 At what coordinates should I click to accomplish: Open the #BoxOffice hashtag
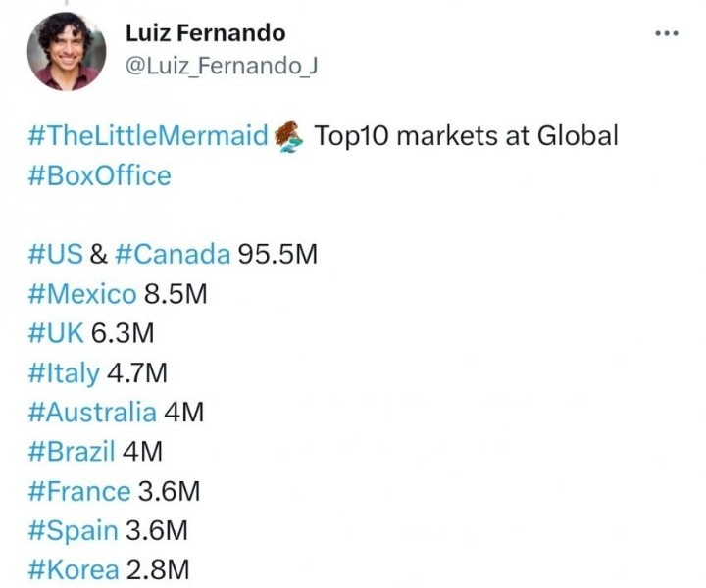(100, 175)
